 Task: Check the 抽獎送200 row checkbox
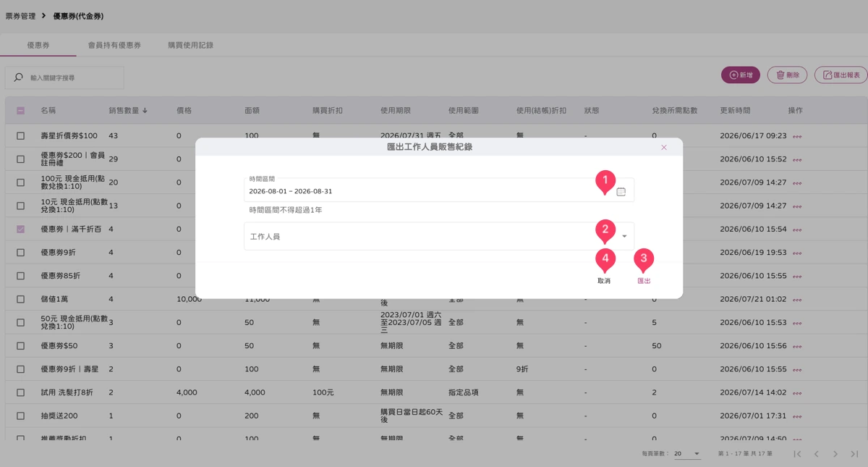(x=20, y=416)
